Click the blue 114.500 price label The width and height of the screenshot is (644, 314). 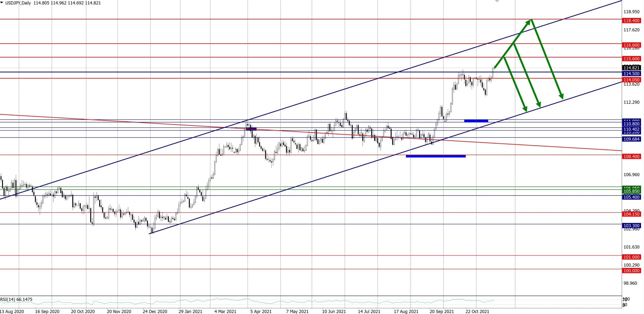click(x=631, y=74)
